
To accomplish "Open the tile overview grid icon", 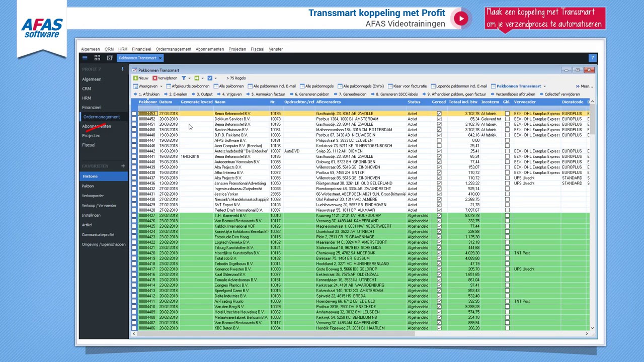I will click(97, 58).
